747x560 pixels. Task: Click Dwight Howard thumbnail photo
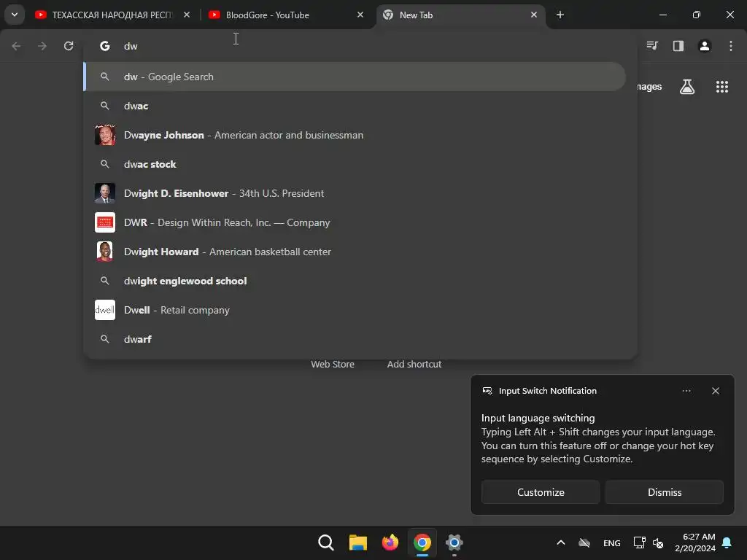coord(105,252)
